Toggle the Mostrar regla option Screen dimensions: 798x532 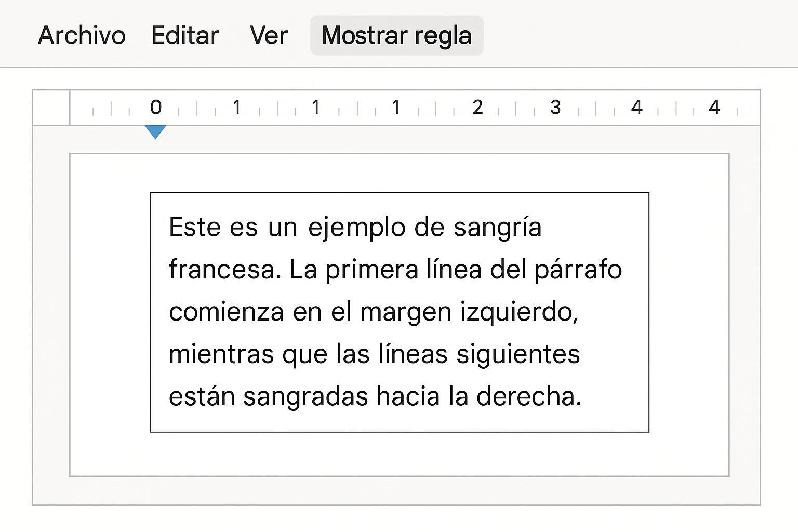[396, 35]
